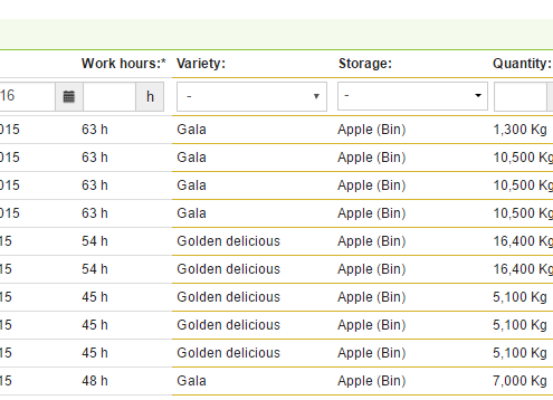The height and width of the screenshot is (400, 553).
Task: Open the calendar date picker icon
Action: [69, 97]
